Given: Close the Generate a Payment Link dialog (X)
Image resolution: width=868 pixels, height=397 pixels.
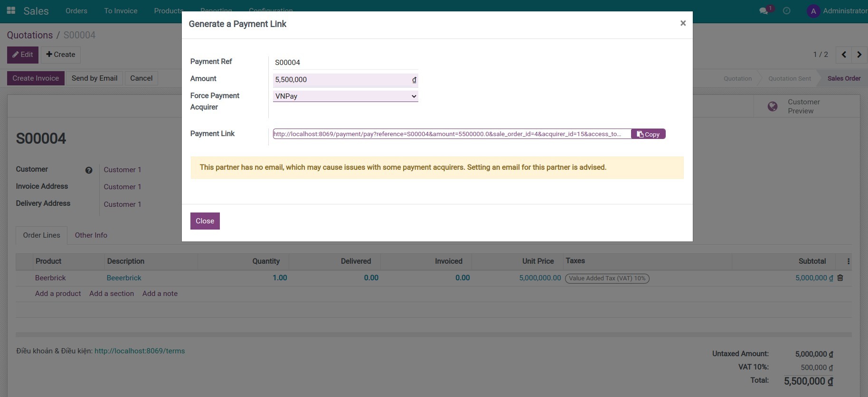Looking at the screenshot, I should 683,23.
